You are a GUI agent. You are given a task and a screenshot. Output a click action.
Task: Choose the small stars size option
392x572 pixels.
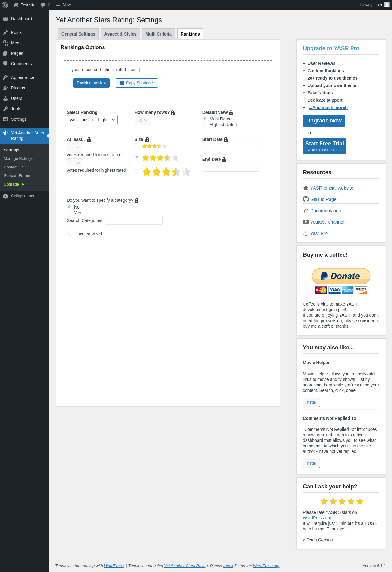(137, 145)
